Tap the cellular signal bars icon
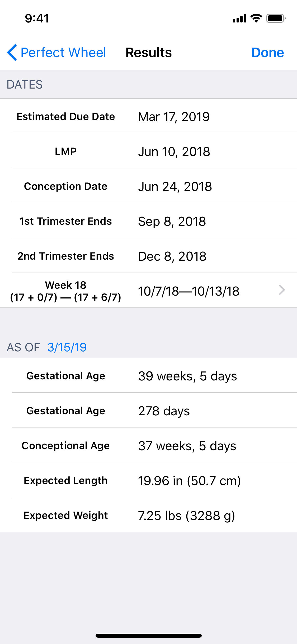Viewport: 297px width, 644px height. 239,19
